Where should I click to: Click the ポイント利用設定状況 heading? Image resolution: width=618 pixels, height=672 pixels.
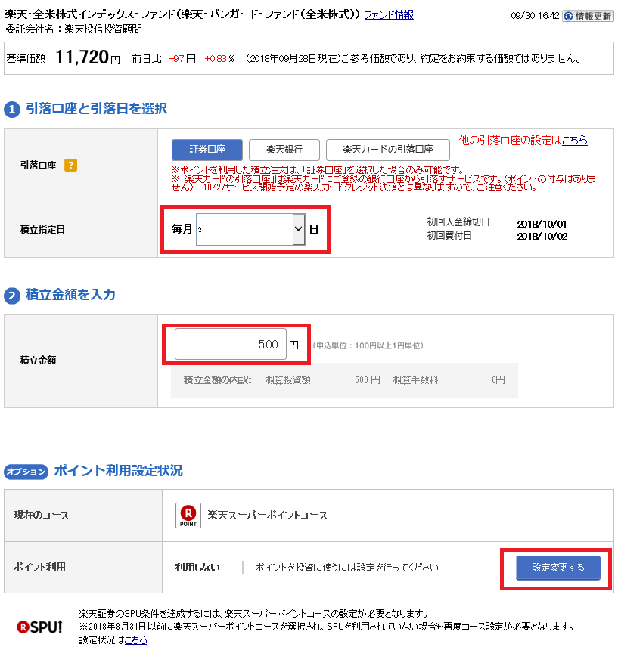[x=118, y=471]
